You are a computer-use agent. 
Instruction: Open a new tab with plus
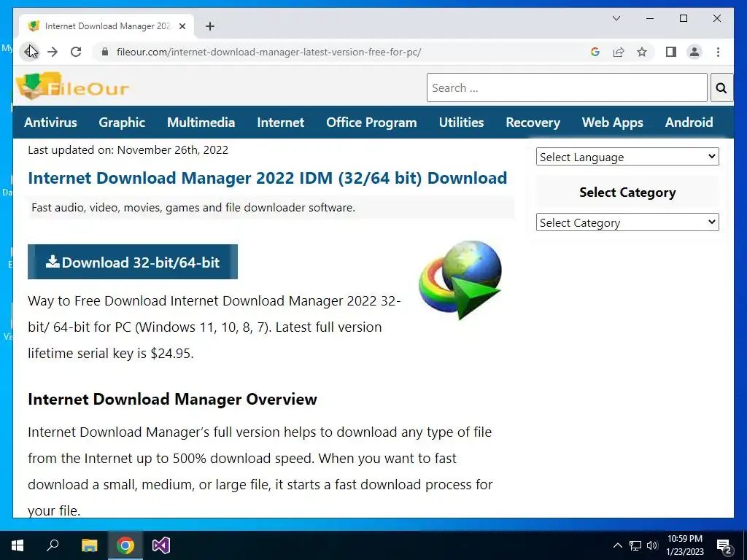pos(210,26)
